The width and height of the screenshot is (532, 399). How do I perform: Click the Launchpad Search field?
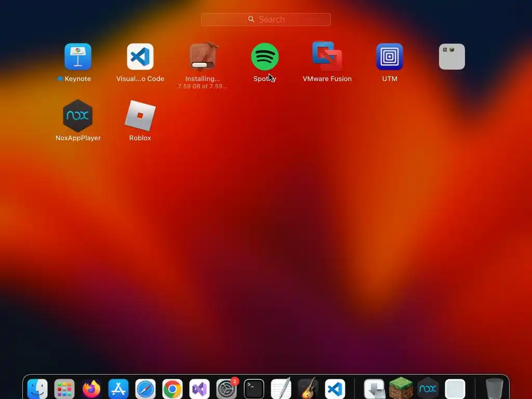click(266, 19)
